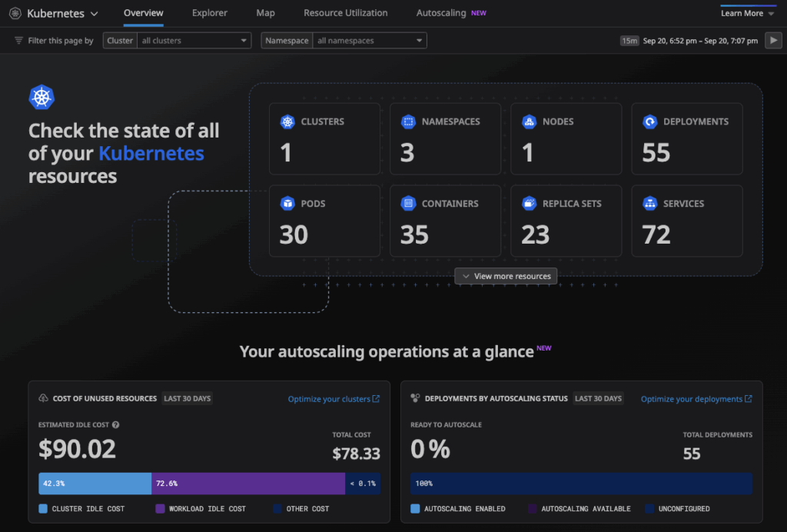Click the Replica Sets tile icon
Image resolution: width=787 pixels, height=532 pixels.
pos(529,204)
